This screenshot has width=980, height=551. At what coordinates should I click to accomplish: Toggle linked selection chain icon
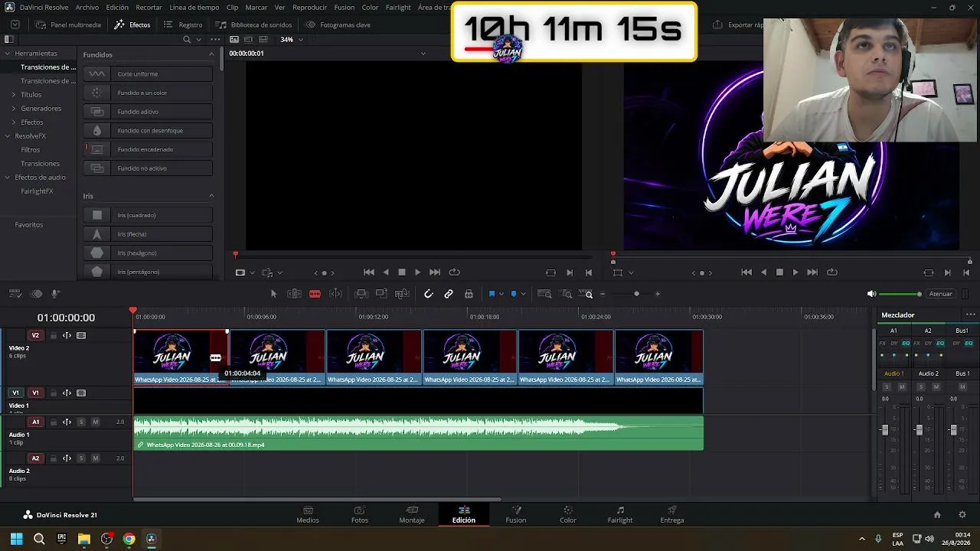(x=449, y=294)
